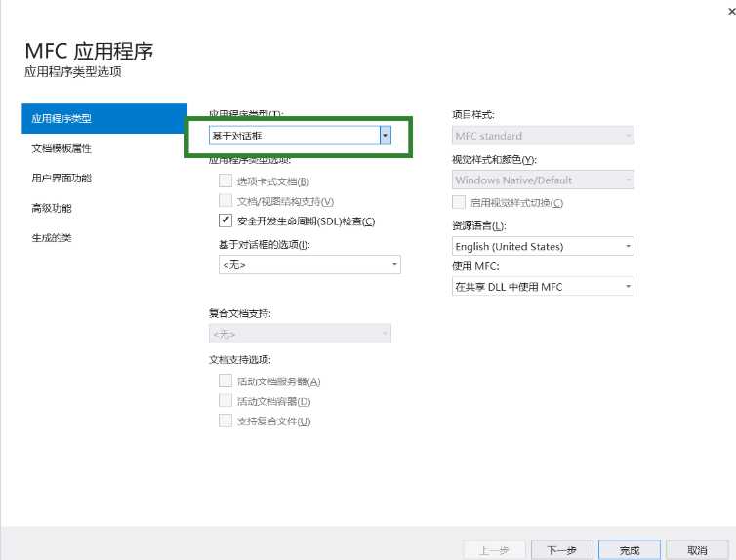The image size is (736, 560).
Task: Click the 下一步 button
Action: click(x=562, y=550)
